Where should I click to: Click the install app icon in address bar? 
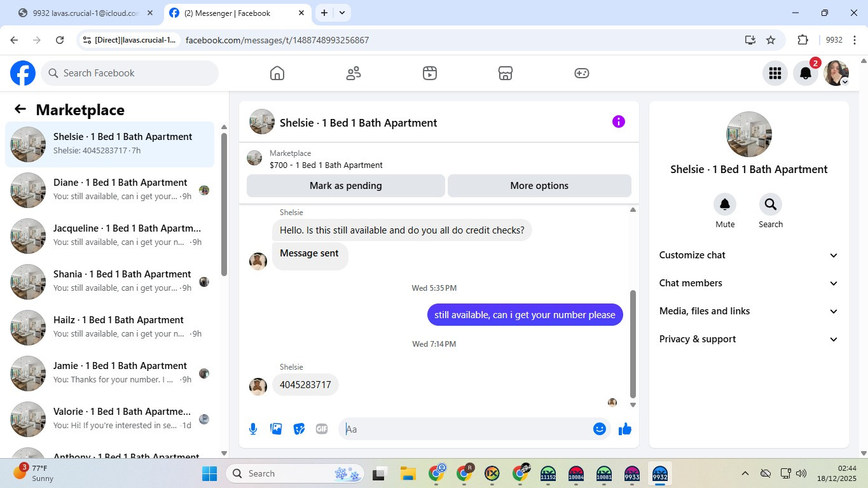[x=750, y=40]
